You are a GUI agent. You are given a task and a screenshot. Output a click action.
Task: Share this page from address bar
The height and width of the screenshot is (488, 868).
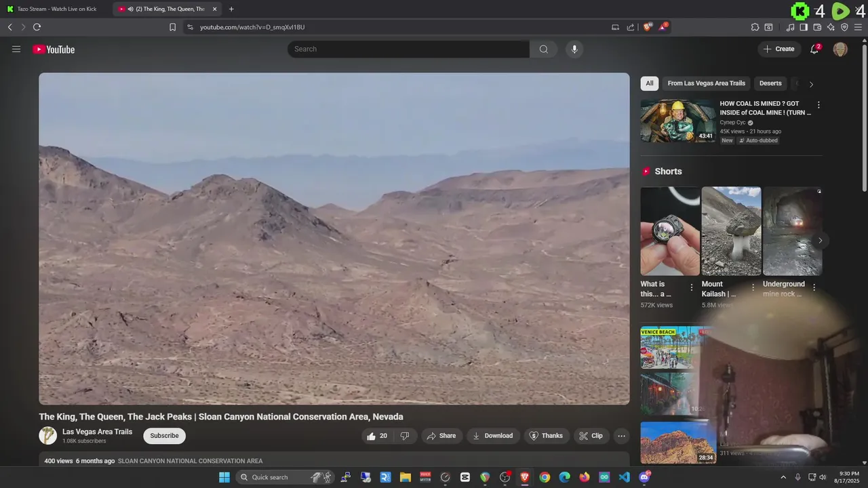pos(631,27)
